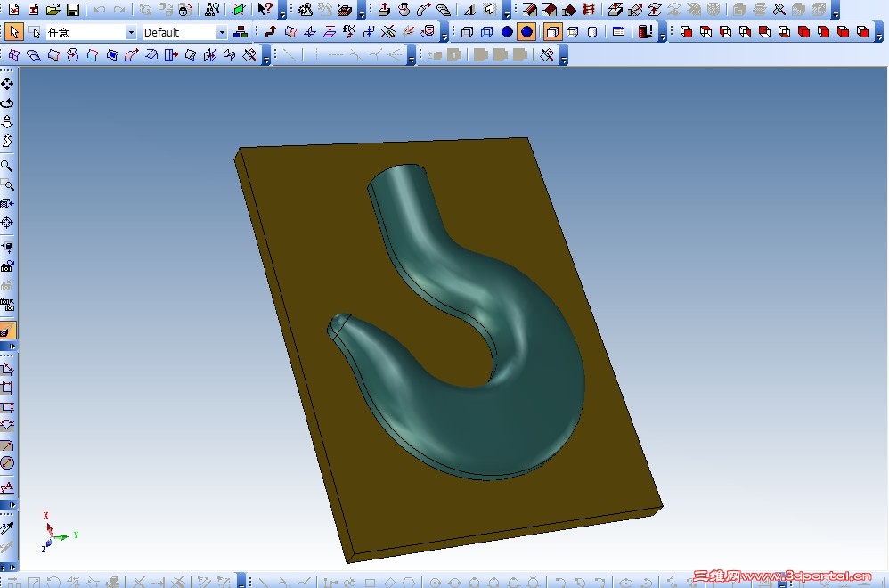Click the XYZ coordinate axis triad
The width and height of the screenshot is (889, 588).
click(x=59, y=533)
